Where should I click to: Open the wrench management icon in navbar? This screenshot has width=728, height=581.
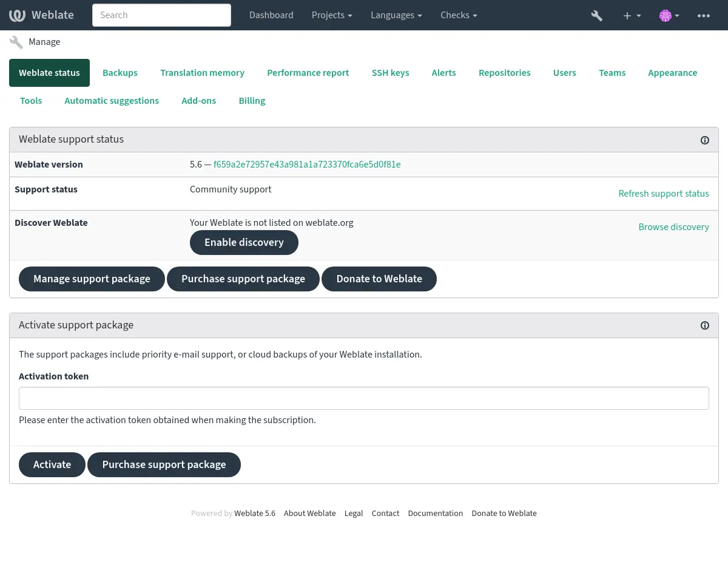point(597,16)
